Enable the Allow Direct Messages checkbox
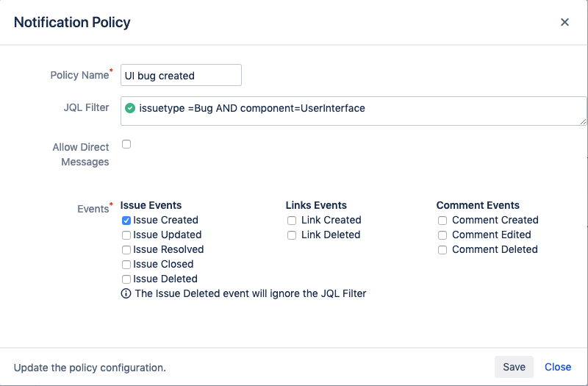This screenshot has width=588, height=386. click(x=126, y=144)
